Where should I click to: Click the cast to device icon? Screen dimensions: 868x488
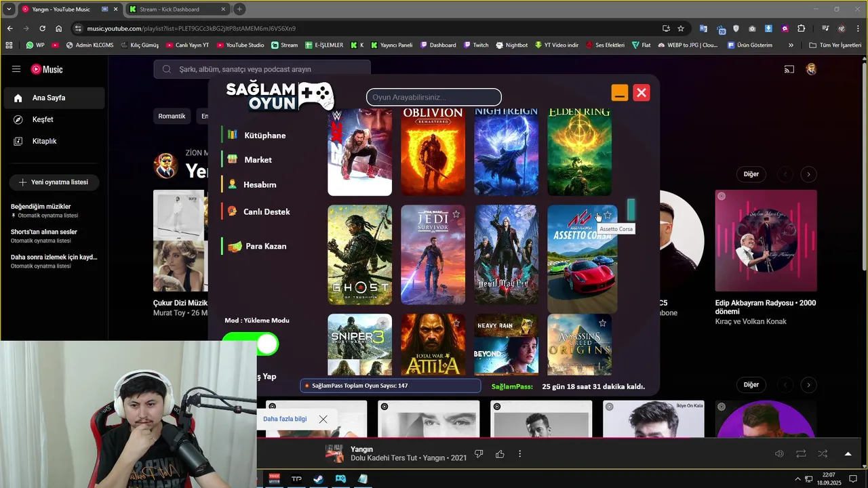tap(789, 69)
